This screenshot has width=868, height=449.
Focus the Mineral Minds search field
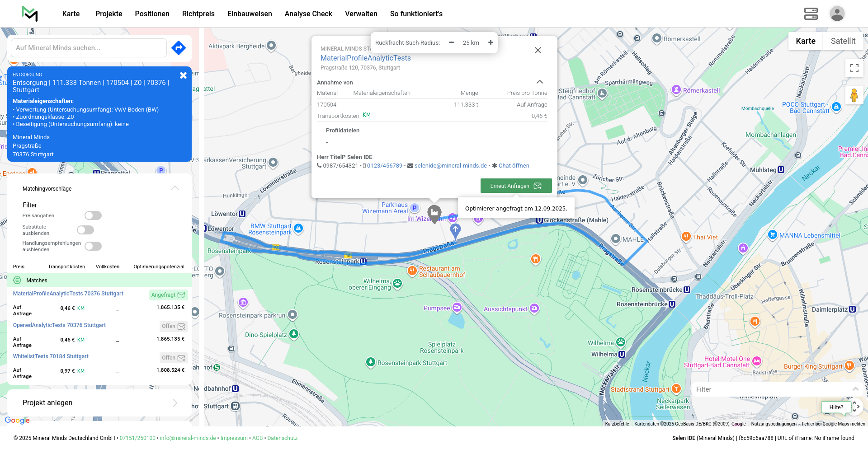pos(89,48)
